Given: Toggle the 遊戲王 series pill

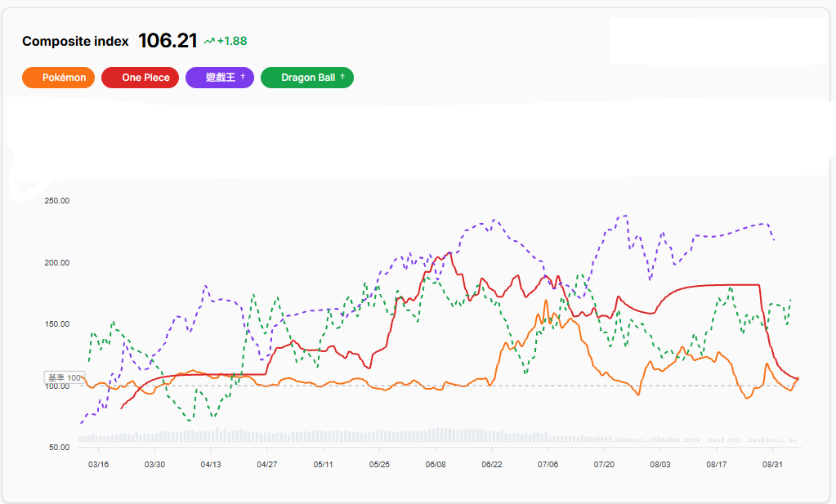Looking at the screenshot, I should point(220,78).
